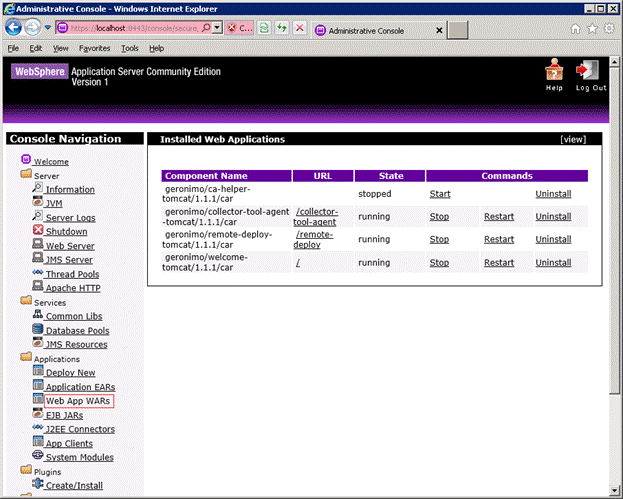Open the Welcome navigation link

[51, 162]
